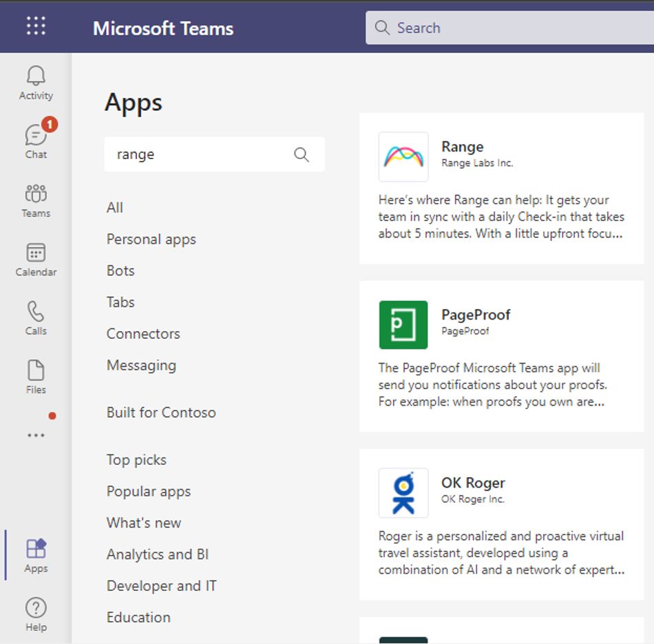The image size is (654, 644).
Task: Click the top Search bar
Action: pyautogui.click(x=509, y=28)
